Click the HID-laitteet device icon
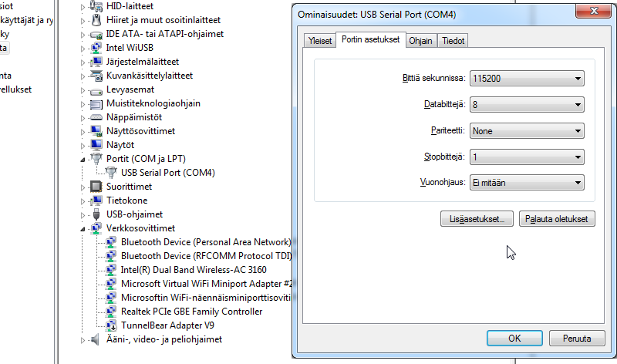Screen dimensions: 617x364 tap(96, 6)
